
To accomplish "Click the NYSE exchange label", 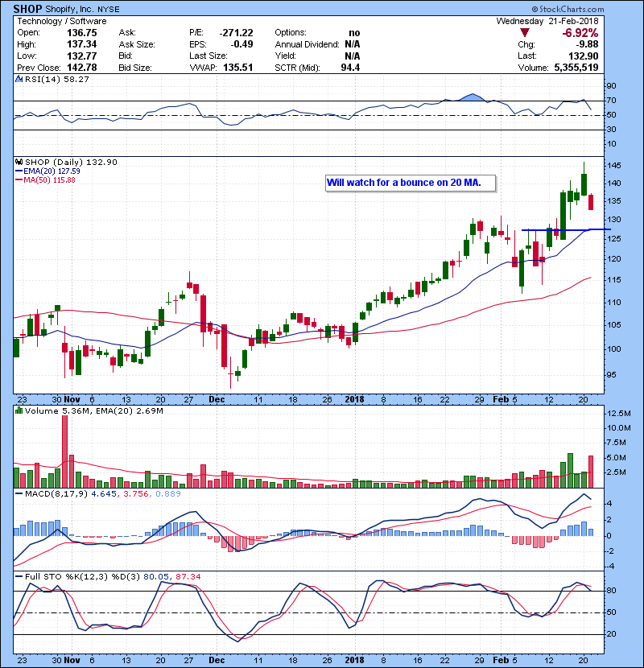I will (108, 9).
